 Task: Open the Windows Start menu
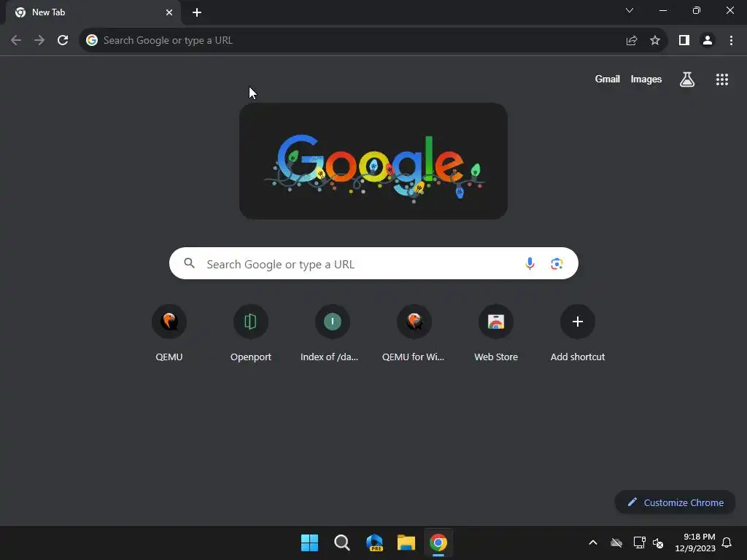(309, 542)
